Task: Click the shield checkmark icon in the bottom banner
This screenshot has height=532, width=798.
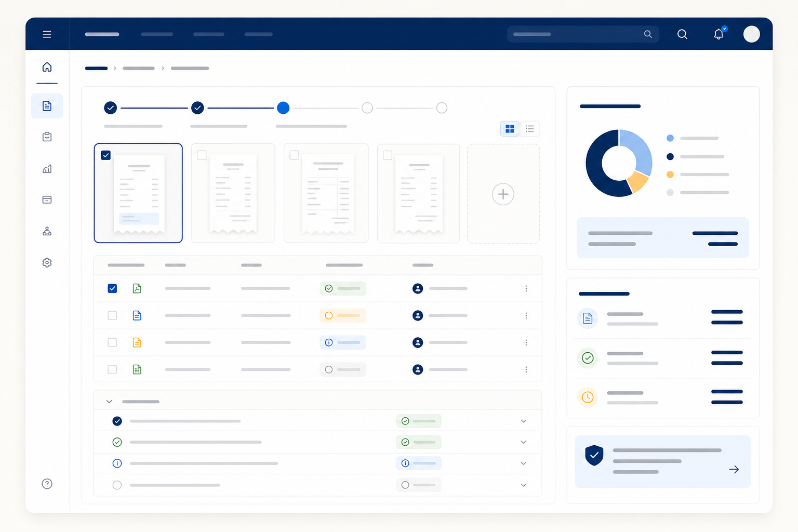Action: coord(594,455)
